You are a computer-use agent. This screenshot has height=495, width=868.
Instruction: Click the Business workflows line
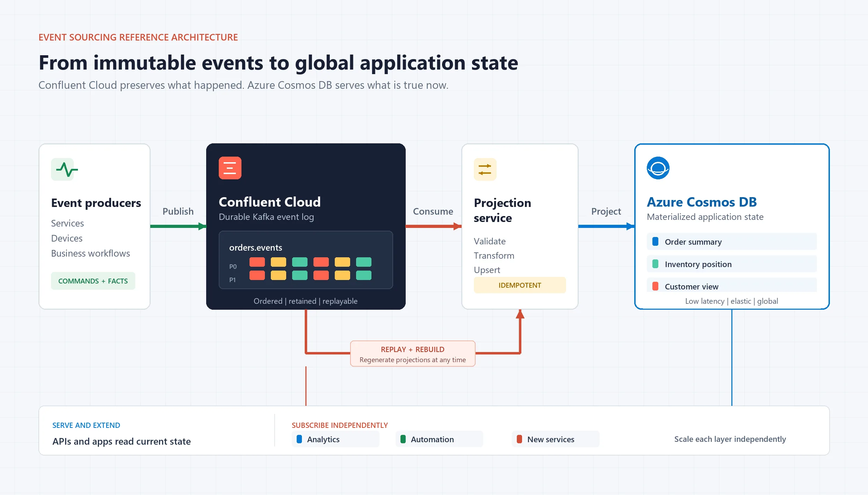click(91, 253)
